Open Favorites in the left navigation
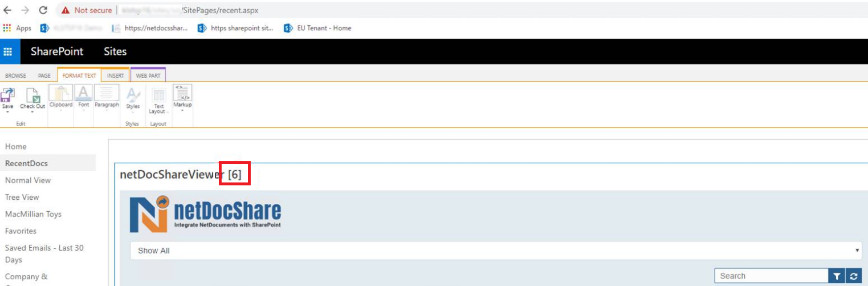Image resolution: width=868 pixels, height=286 pixels. 21,231
